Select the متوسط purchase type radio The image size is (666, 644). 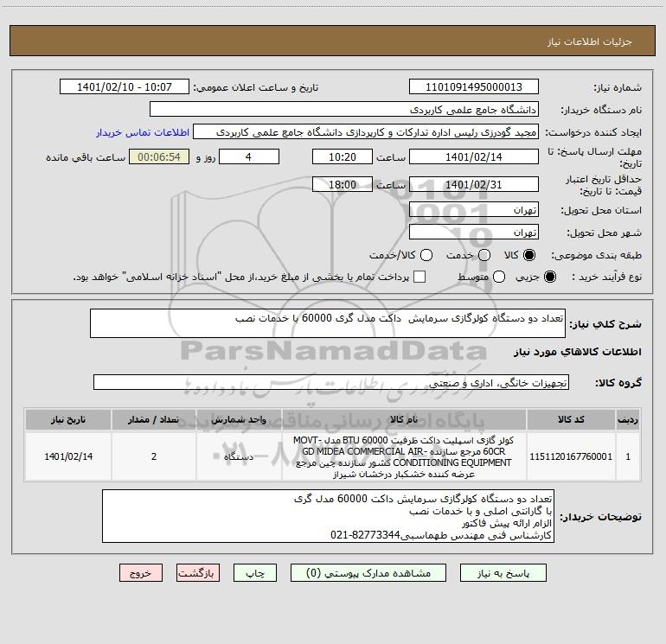pos(499,277)
